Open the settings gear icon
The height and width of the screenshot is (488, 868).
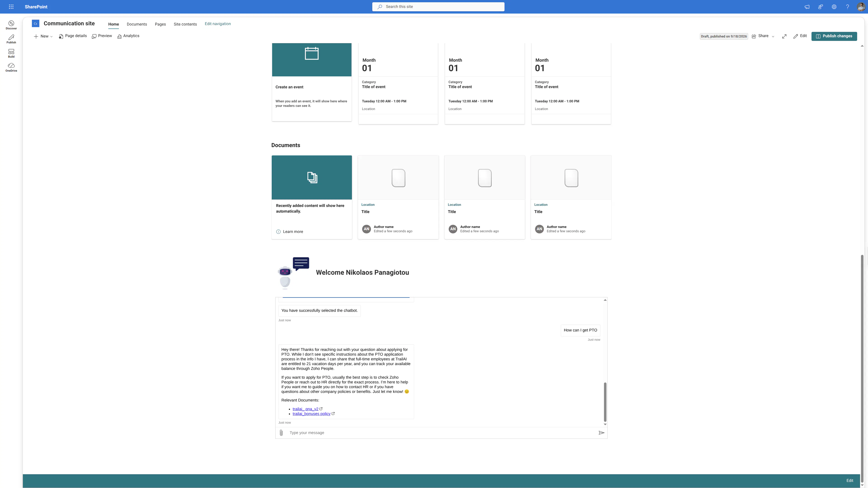tap(834, 7)
